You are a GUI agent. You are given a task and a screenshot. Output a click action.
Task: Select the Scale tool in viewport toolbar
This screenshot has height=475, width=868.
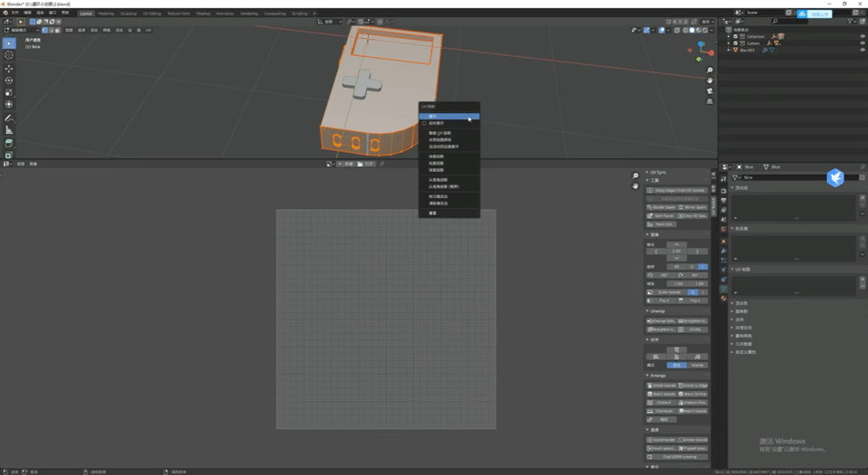pos(9,92)
